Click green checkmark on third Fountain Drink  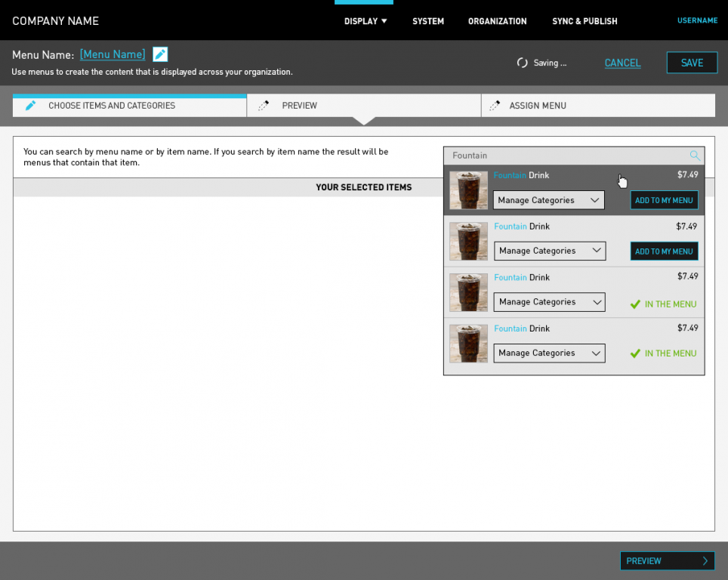[635, 304]
